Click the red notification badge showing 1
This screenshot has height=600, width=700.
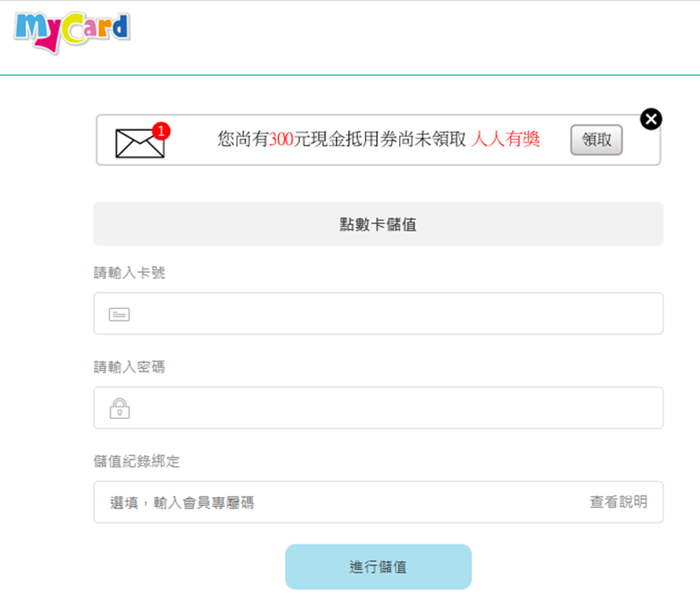161,131
